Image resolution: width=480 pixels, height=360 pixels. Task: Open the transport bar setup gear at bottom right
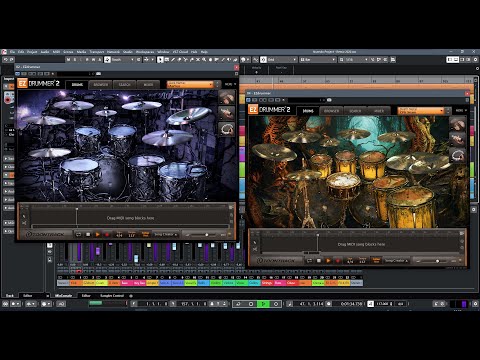(476, 304)
